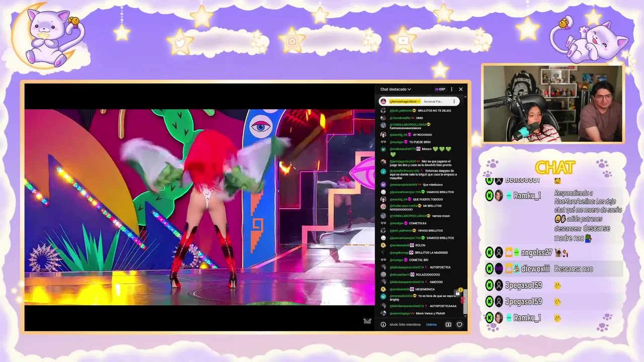This screenshot has width=644, height=362.
Task: Click 'Modo Solo miembros' label
Action: 405,325
